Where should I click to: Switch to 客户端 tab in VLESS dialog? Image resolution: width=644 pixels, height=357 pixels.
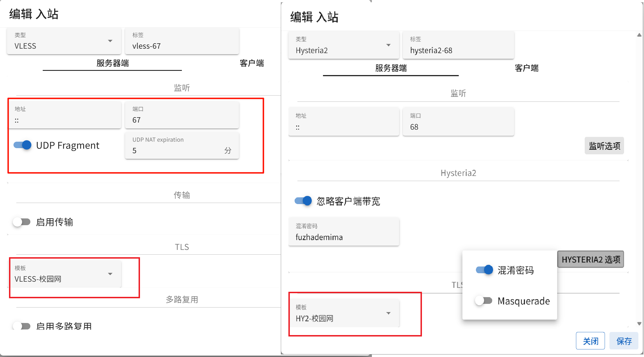[252, 63]
